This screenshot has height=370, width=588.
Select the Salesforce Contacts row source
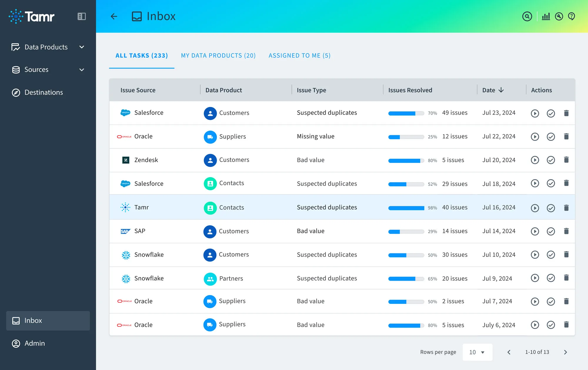point(149,184)
